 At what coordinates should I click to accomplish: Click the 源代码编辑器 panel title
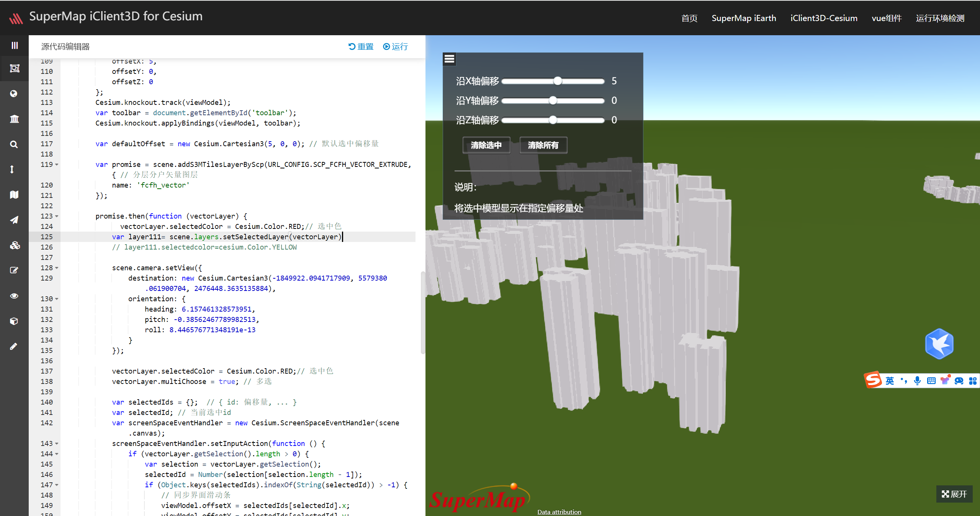65,46
